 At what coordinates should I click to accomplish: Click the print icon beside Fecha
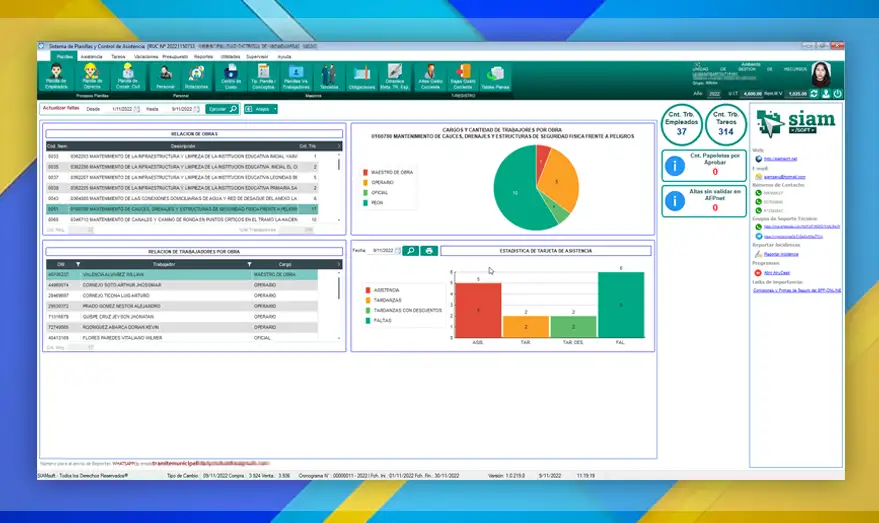point(429,250)
